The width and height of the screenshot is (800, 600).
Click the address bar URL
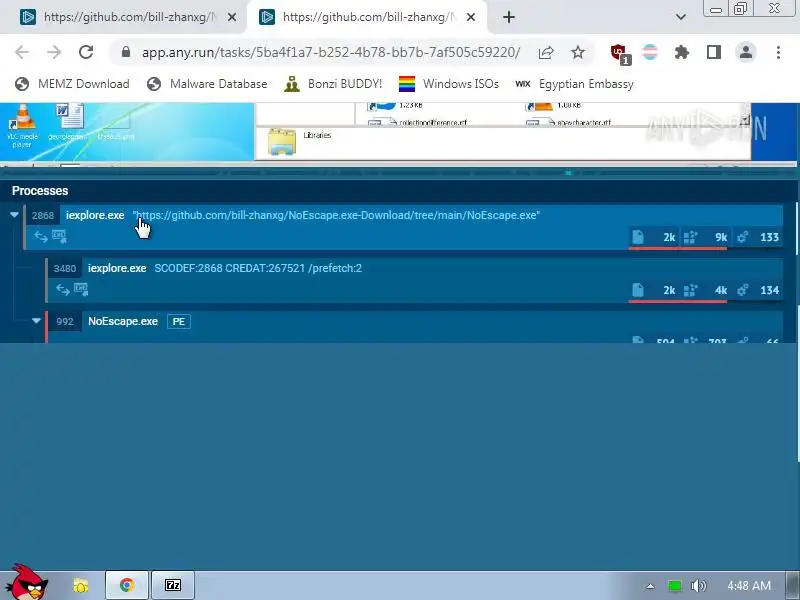click(331, 52)
